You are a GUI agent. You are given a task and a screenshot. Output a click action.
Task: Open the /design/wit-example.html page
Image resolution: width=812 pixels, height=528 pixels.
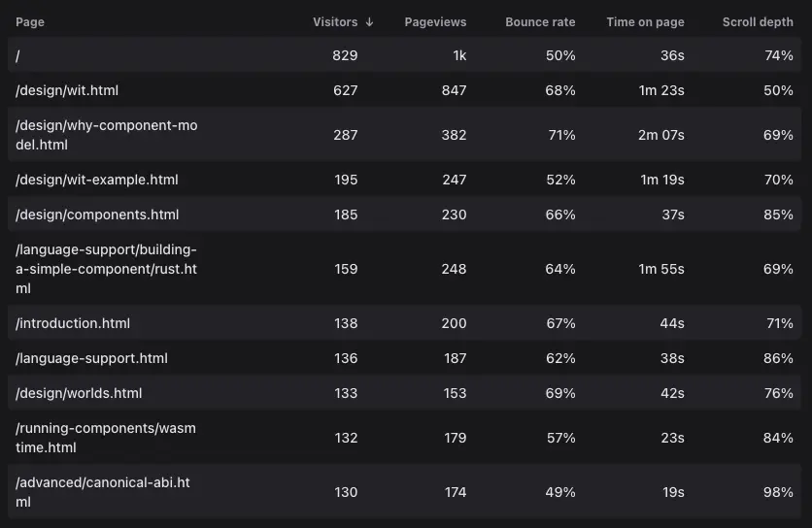tap(97, 180)
